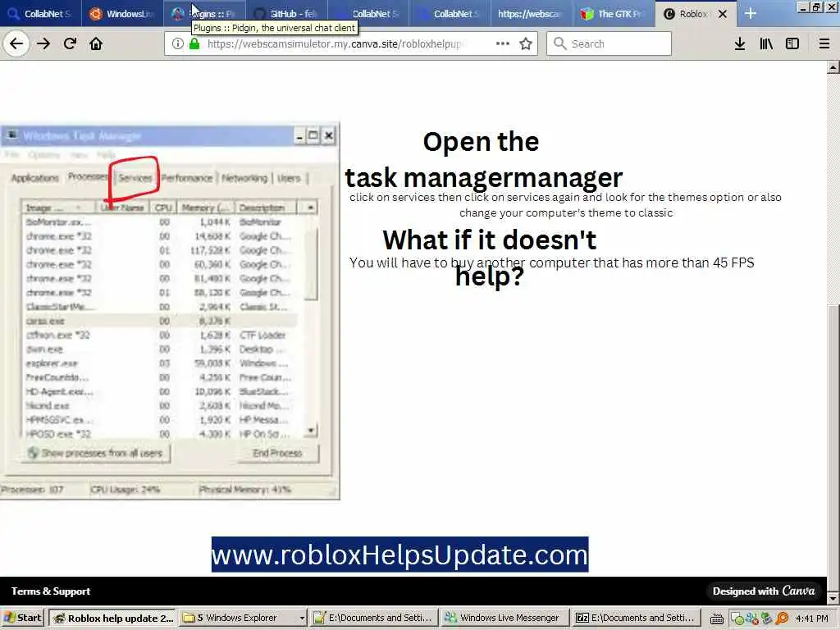Switch to the https://webscam tab
Viewport: 840px width, 630px height.
(x=532, y=14)
